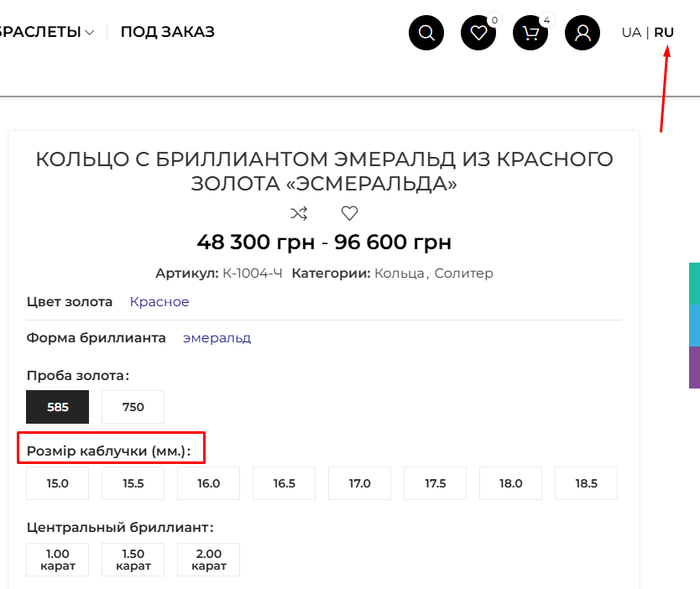Choose ring size 15.5
Screen dimensions: 700x589
[x=133, y=483]
